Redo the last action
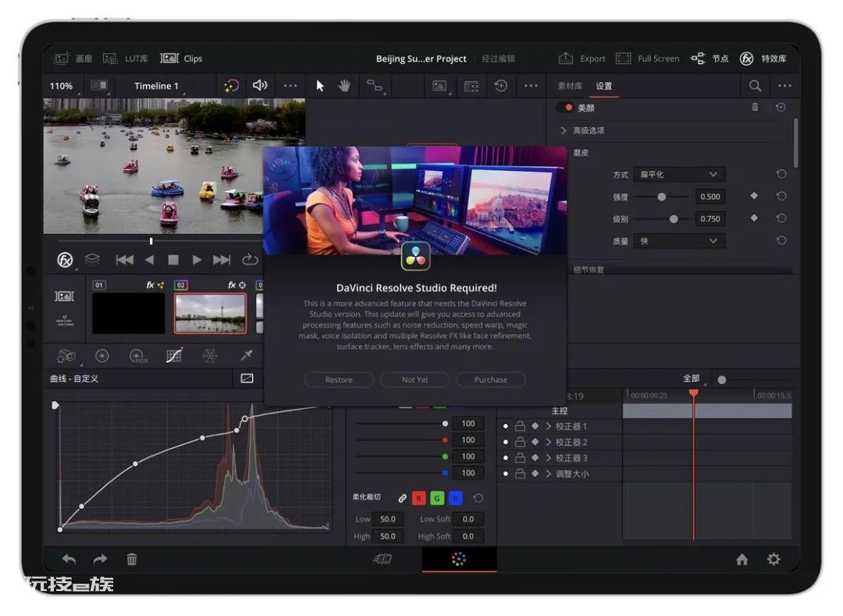The width and height of the screenshot is (843, 616). point(100,560)
